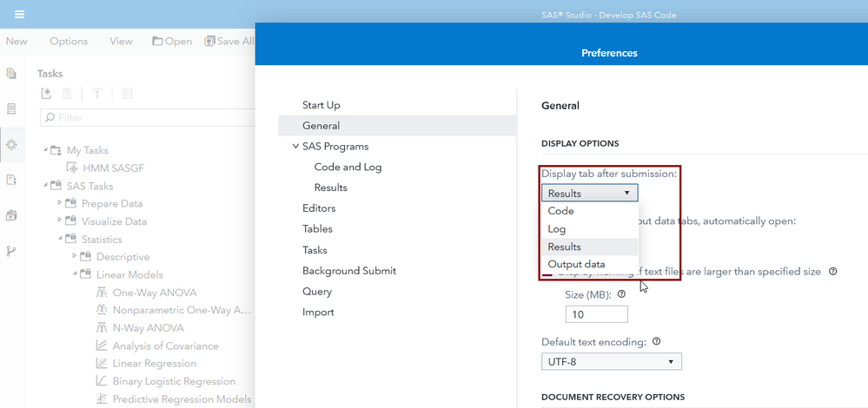
Task: Expand the Prepare Data folder
Action: (x=61, y=203)
